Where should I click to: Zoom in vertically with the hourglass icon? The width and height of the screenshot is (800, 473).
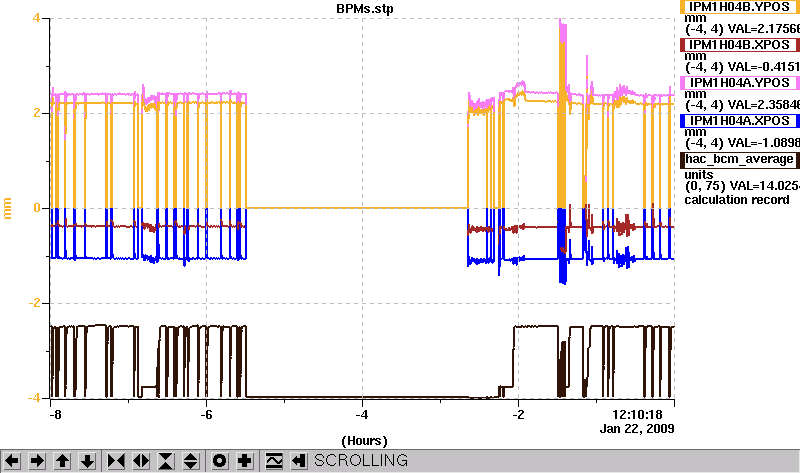click(x=166, y=461)
